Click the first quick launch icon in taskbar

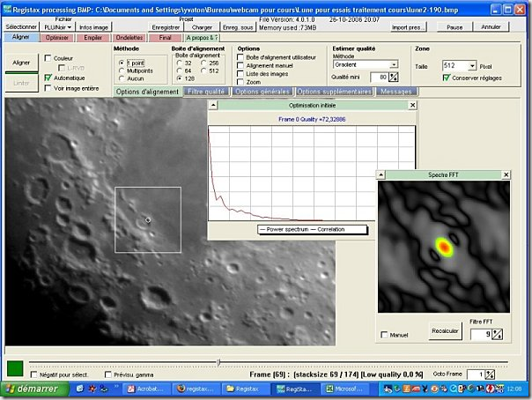click(x=79, y=389)
